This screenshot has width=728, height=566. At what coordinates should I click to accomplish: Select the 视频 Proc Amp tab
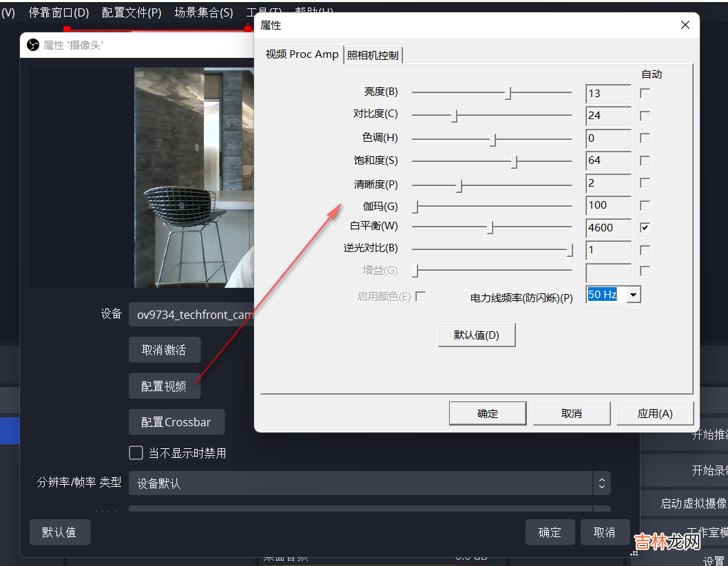coord(302,54)
